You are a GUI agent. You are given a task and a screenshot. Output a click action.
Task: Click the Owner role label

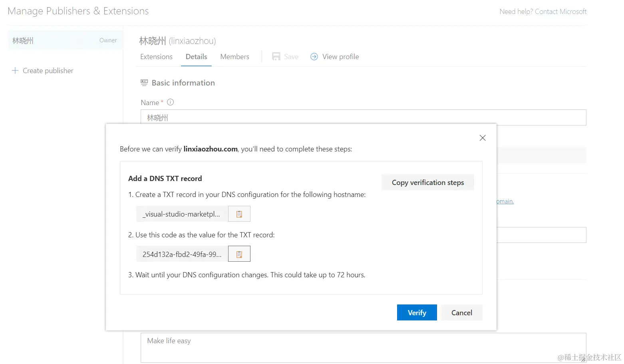[x=108, y=40]
